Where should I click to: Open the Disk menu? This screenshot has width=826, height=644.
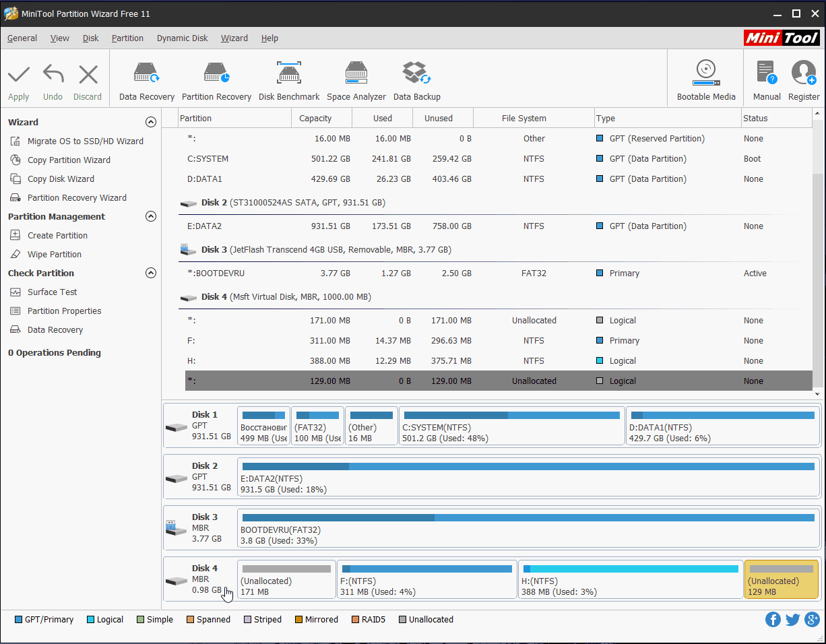tap(91, 38)
